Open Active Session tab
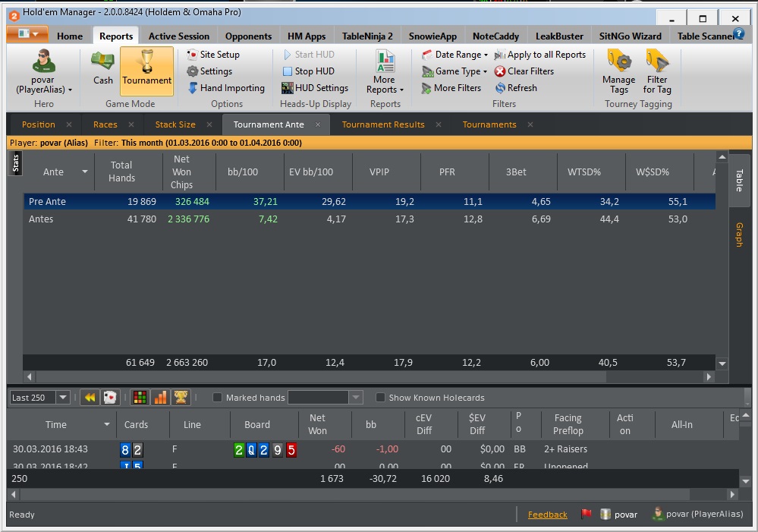This screenshot has width=758, height=532. tap(179, 36)
